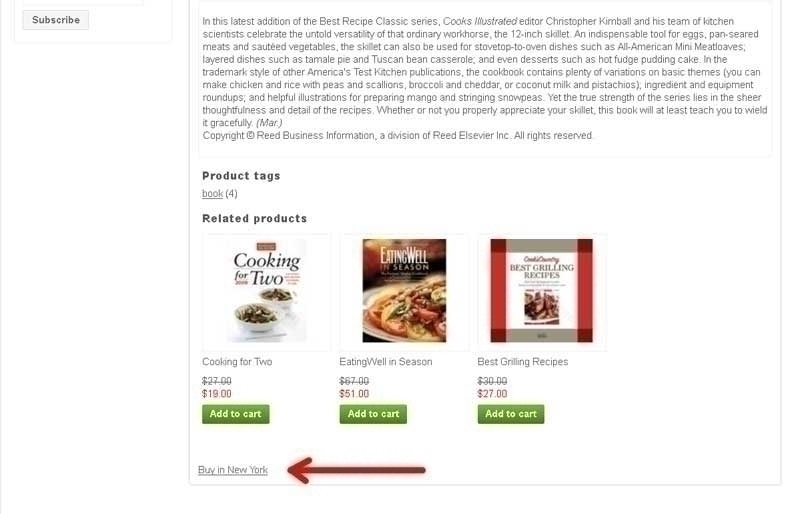Open the Best Grilling Recipes title link
This screenshot has width=800, height=514.
[522, 361]
